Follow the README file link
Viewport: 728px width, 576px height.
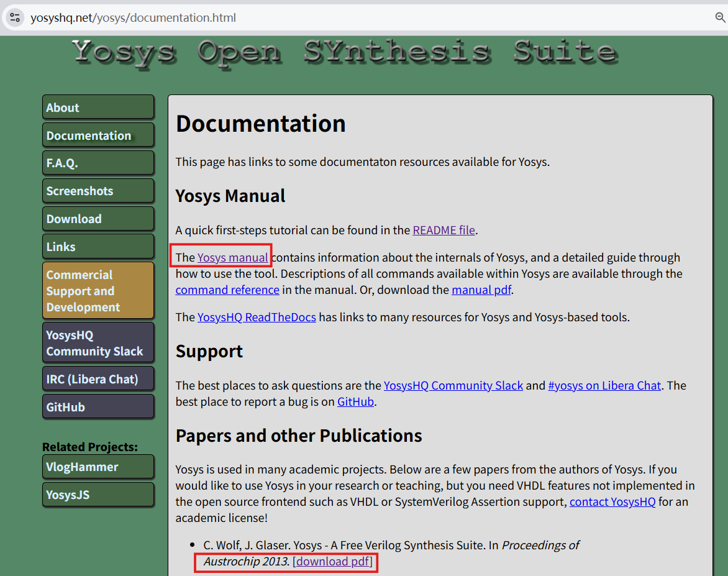[444, 231]
